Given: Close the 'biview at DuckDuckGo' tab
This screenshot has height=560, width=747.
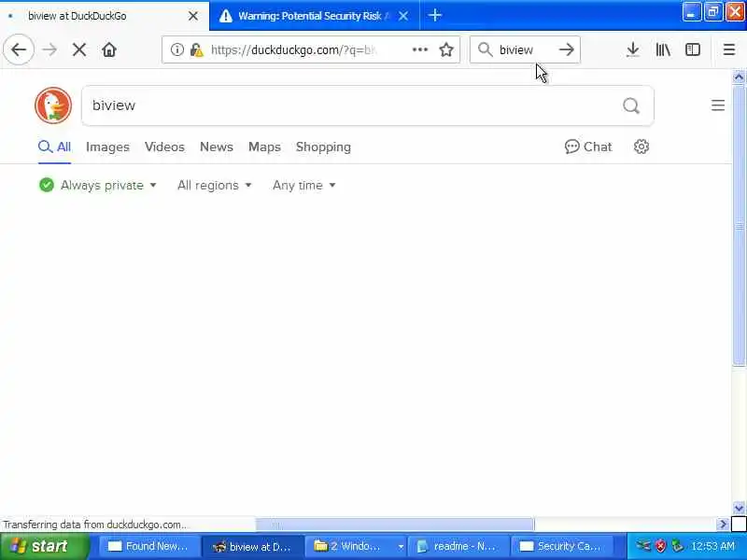Looking at the screenshot, I should 193,16.
